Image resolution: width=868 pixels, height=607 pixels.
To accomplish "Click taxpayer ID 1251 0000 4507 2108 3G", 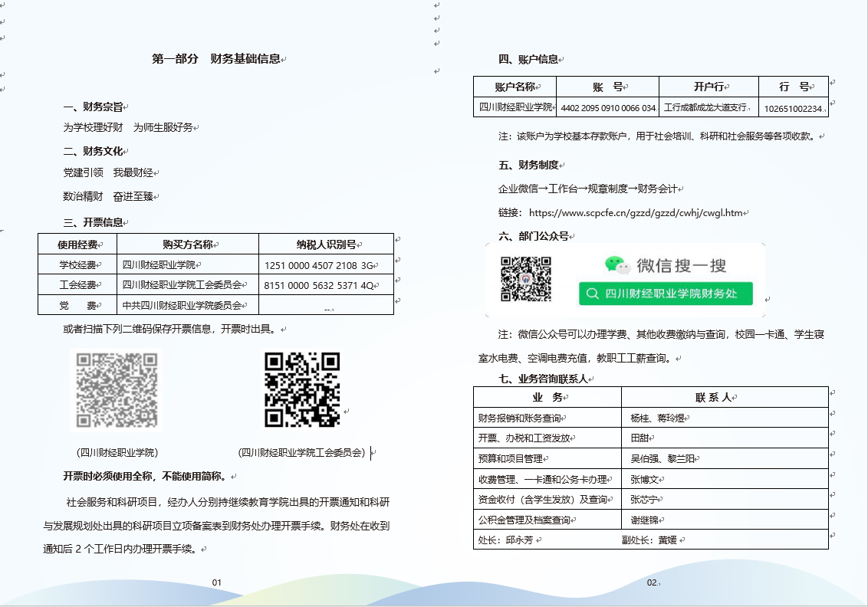I will click(318, 265).
